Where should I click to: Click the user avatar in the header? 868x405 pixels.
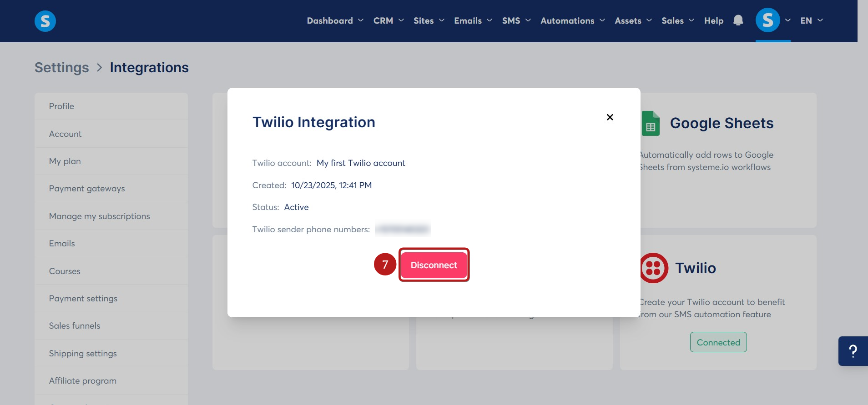pyautogui.click(x=767, y=20)
